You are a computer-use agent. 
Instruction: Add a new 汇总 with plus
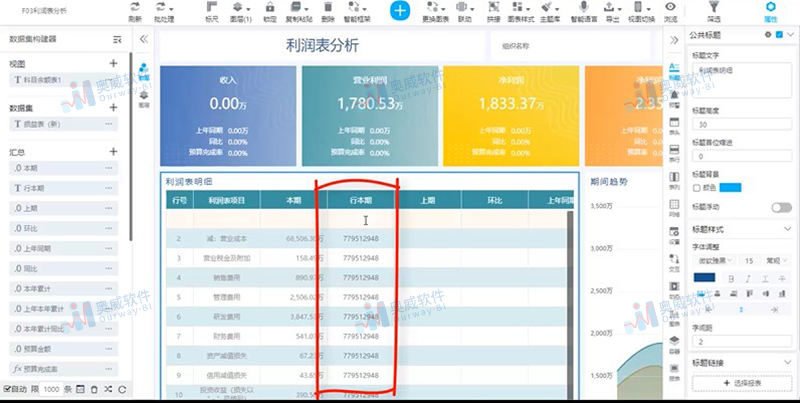tap(113, 152)
